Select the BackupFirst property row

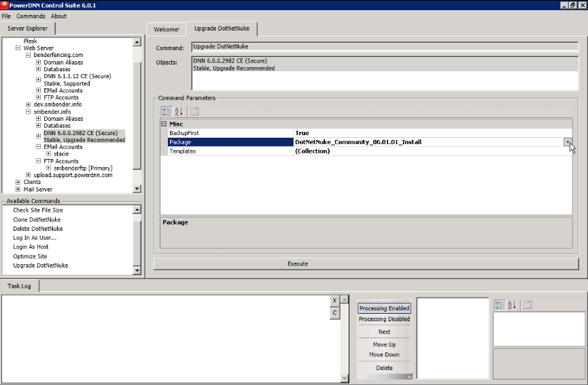tap(366, 133)
